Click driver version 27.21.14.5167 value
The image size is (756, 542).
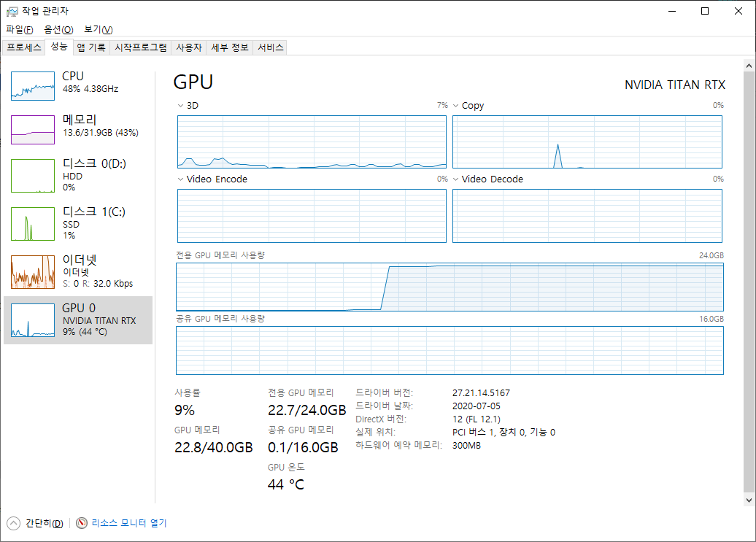click(481, 393)
